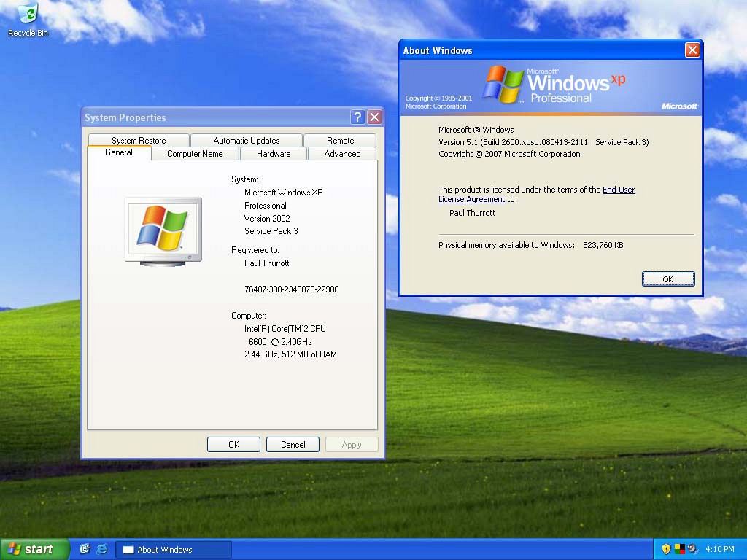Select the Automatic Updates tab
747x560 pixels.
tap(246, 139)
